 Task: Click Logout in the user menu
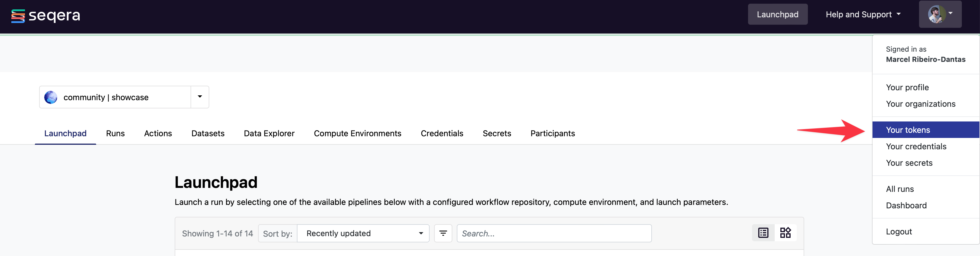pos(899,231)
